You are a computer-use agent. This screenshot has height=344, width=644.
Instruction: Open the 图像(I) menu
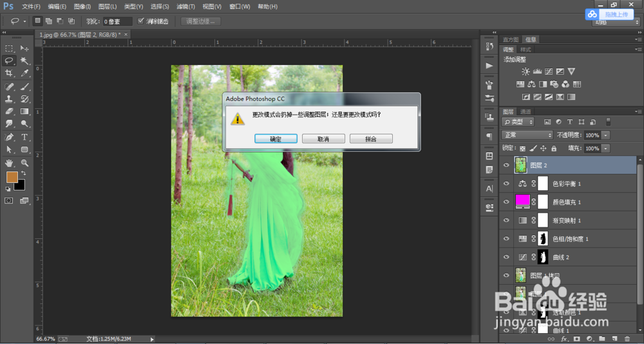click(x=82, y=6)
